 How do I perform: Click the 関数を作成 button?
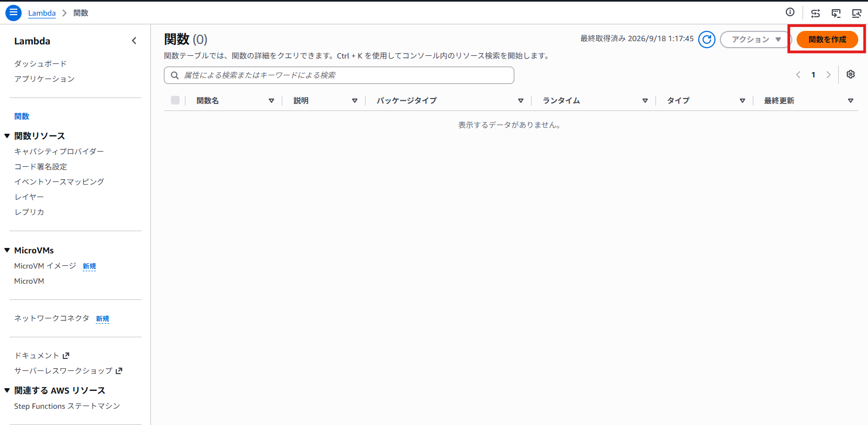coord(827,40)
